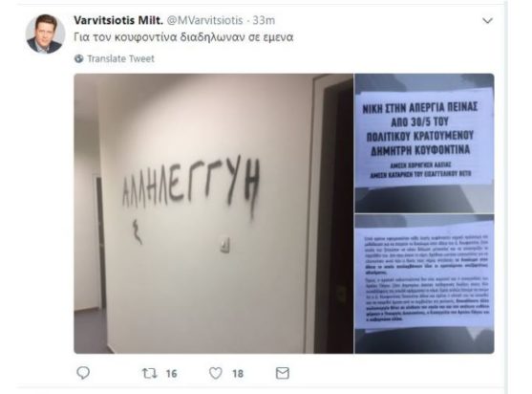
Task: Open the Varvitsiotis Milt. display name
Action: [118, 20]
